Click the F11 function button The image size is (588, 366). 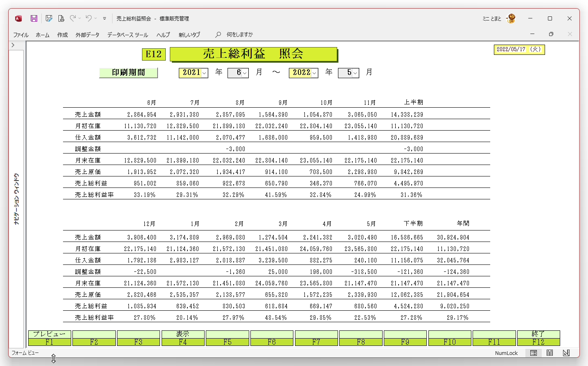(x=494, y=338)
